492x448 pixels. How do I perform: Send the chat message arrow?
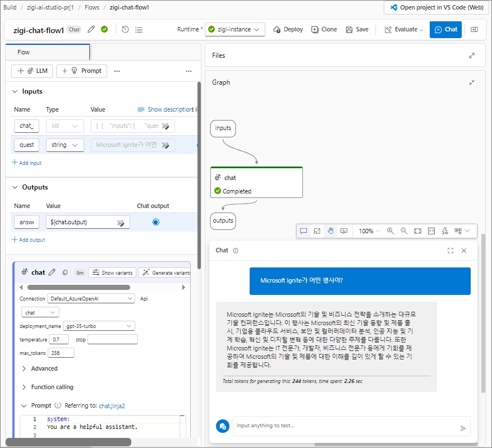pos(463,428)
